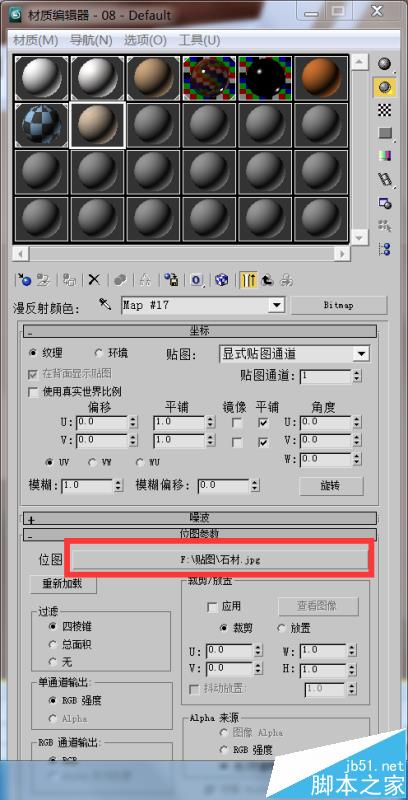This screenshot has width=408, height=800.
Task: Click the Bitmap map type button
Action: pyautogui.click(x=339, y=305)
